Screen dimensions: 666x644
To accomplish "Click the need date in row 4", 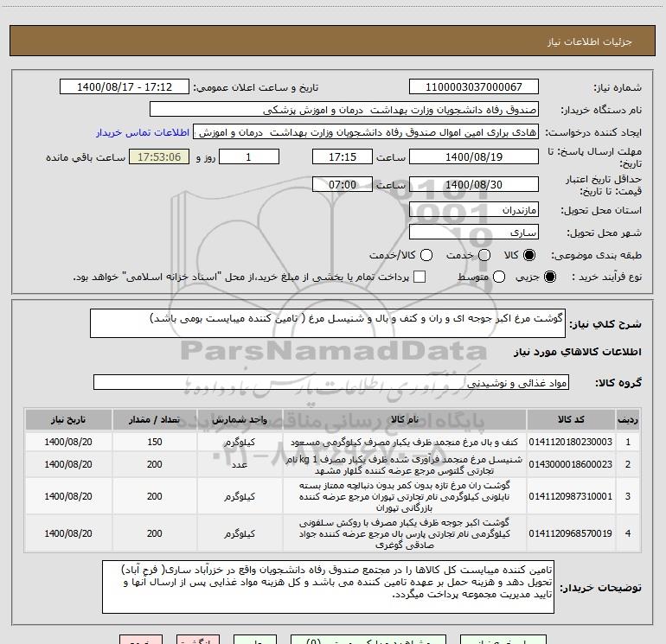I will coord(68,533).
